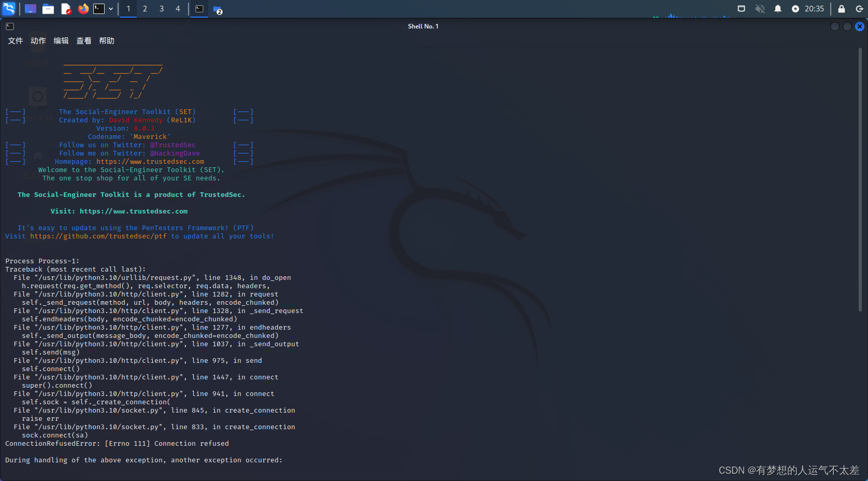Maximize the Shell No. 1 window
This screenshot has width=868, height=481.
coord(847,26)
